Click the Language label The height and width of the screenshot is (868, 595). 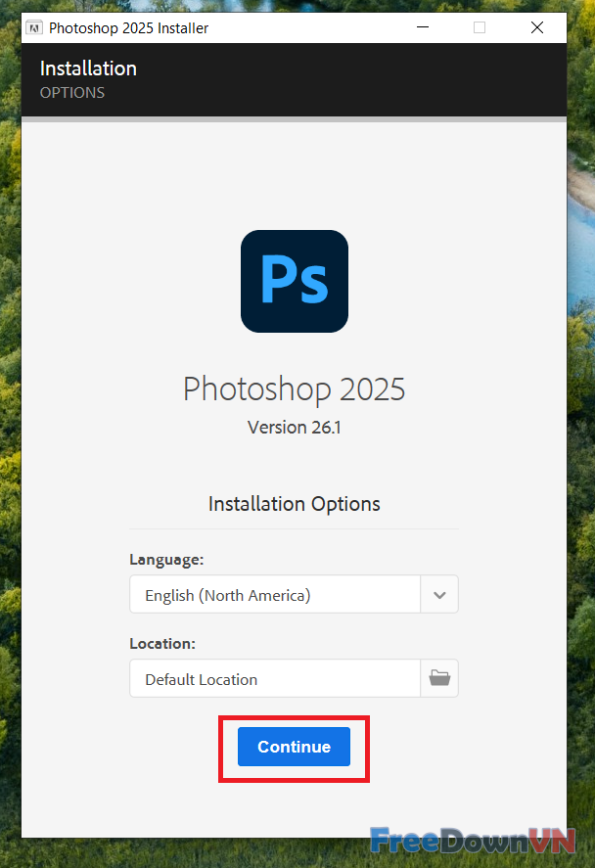tap(166, 560)
